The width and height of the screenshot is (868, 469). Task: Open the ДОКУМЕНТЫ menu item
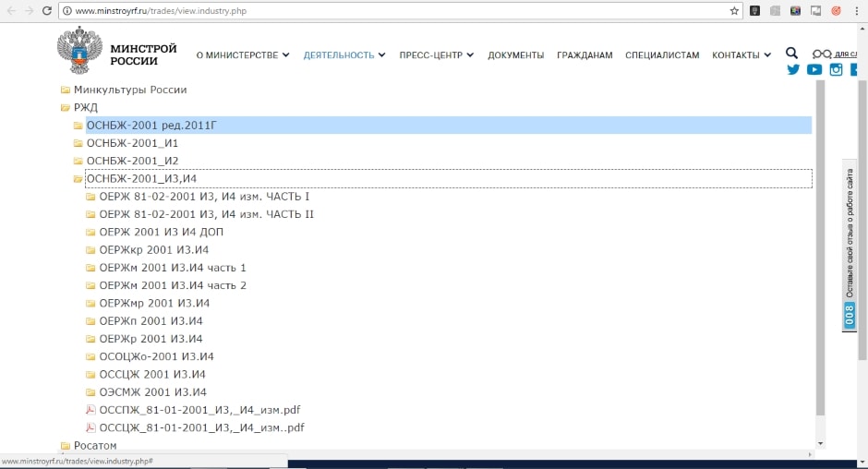pyautogui.click(x=516, y=54)
